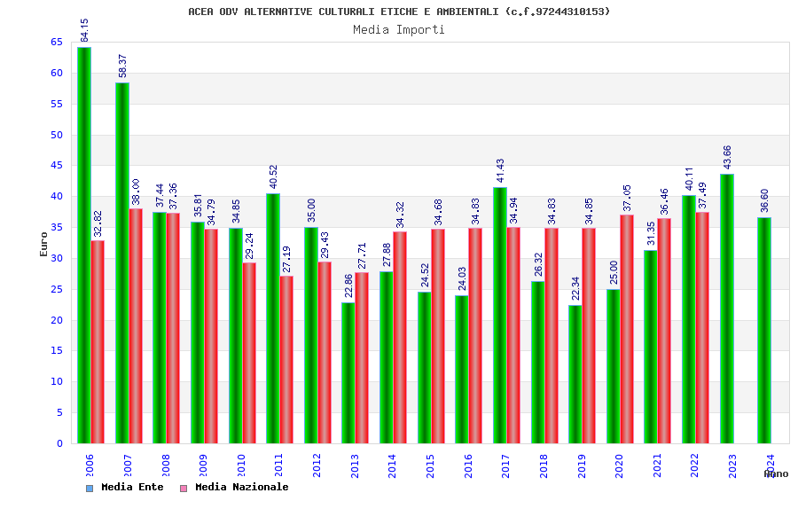This screenshot has width=798, height=532.
Task: Click the value label 25.00
Action: [614, 272]
